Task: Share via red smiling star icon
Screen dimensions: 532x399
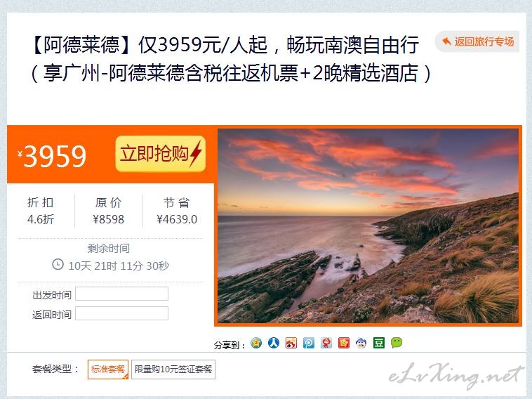Action: pyautogui.click(x=344, y=343)
